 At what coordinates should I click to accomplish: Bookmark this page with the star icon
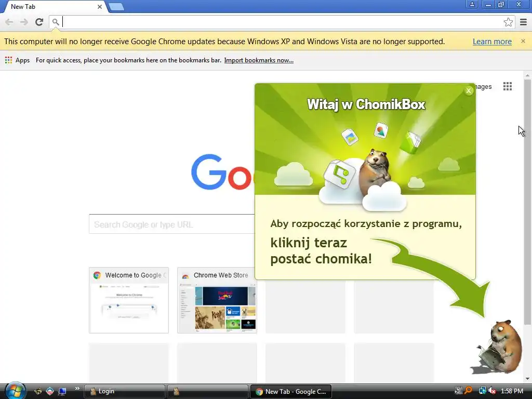[508, 22]
